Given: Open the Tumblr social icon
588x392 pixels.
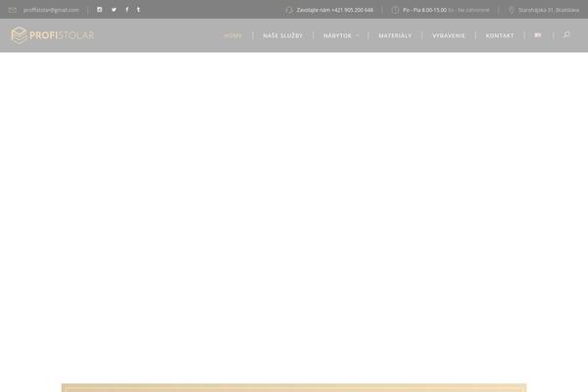Looking at the screenshot, I should pyautogui.click(x=138, y=10).
